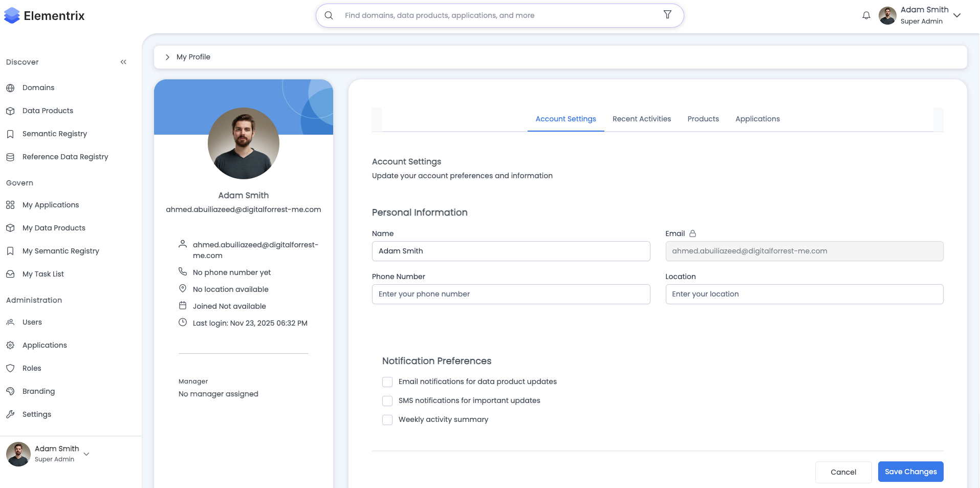Enable email notifications for data product updates
Viewport: 980px width, 488px height.
pos(387,382)
